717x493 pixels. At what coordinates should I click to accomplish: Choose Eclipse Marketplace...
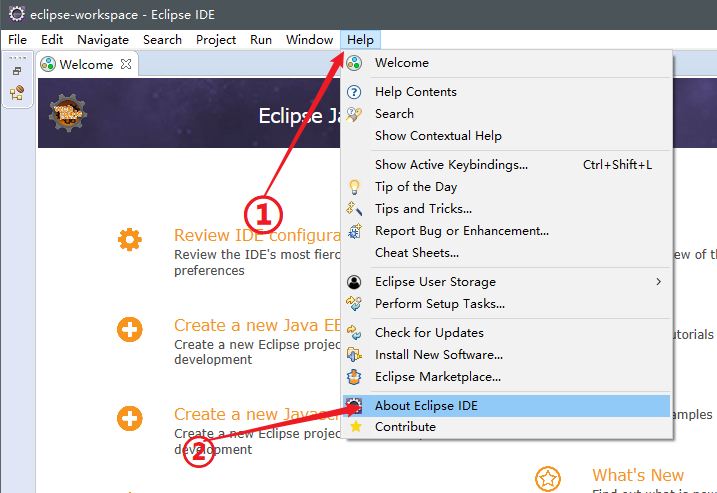507,376
